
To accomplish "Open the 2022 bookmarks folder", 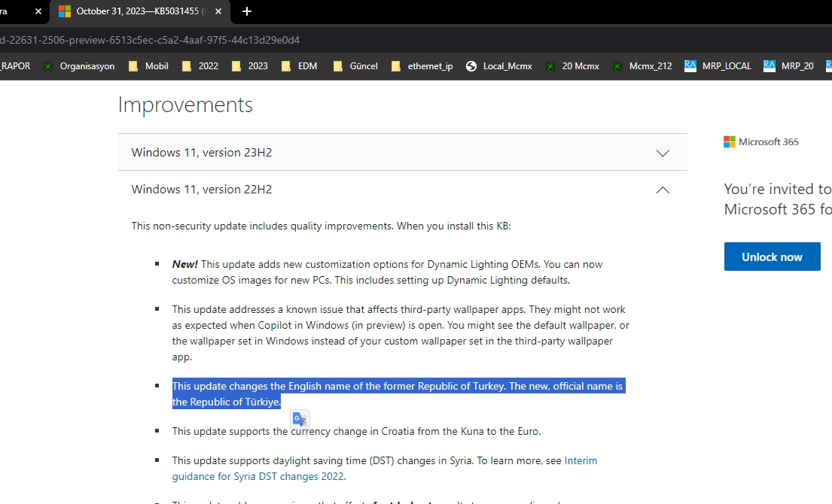I will coord(200,66).
